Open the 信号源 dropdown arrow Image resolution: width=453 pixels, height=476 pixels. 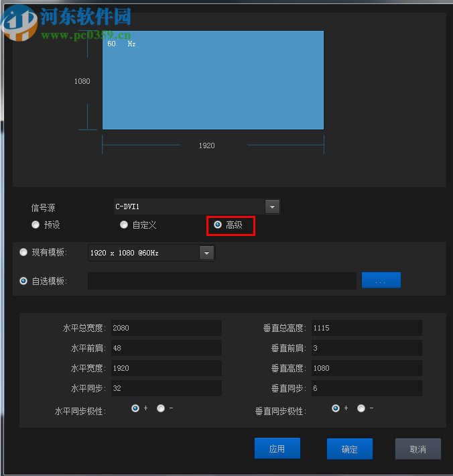pos(272,206)
